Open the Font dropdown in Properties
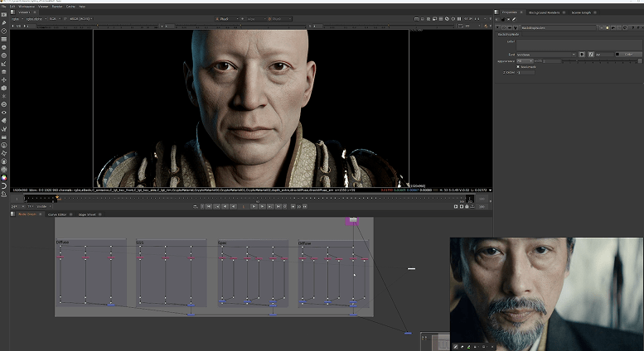Screen dimensions: 644x351 (x=547, y=55)
